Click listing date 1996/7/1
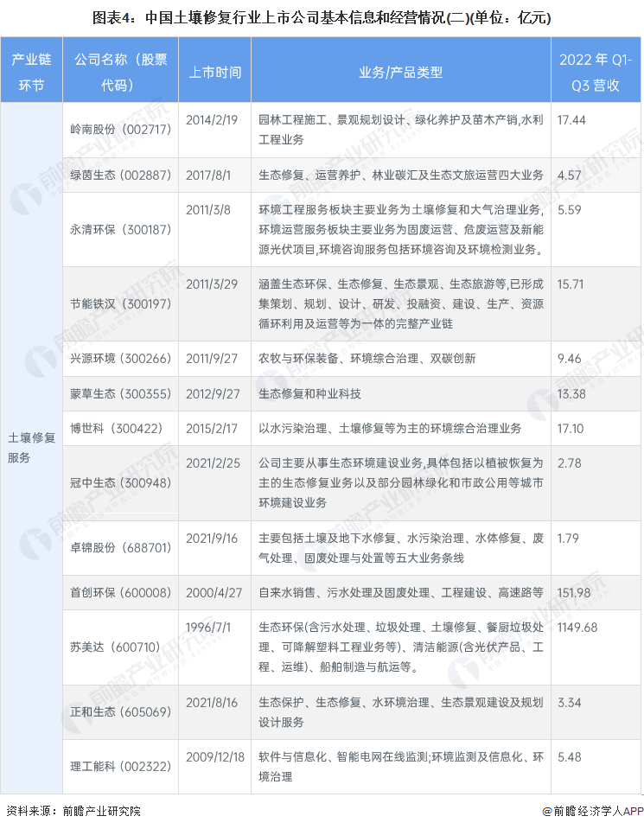This screenshot has width=644, height=829. point(207,628)
